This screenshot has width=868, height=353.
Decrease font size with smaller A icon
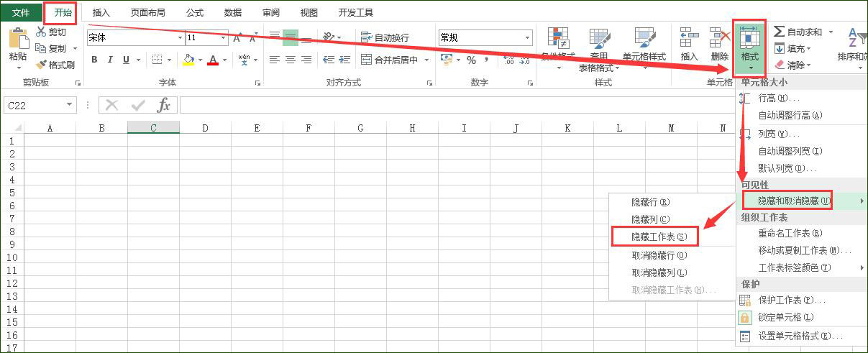[x=252, y=37]
